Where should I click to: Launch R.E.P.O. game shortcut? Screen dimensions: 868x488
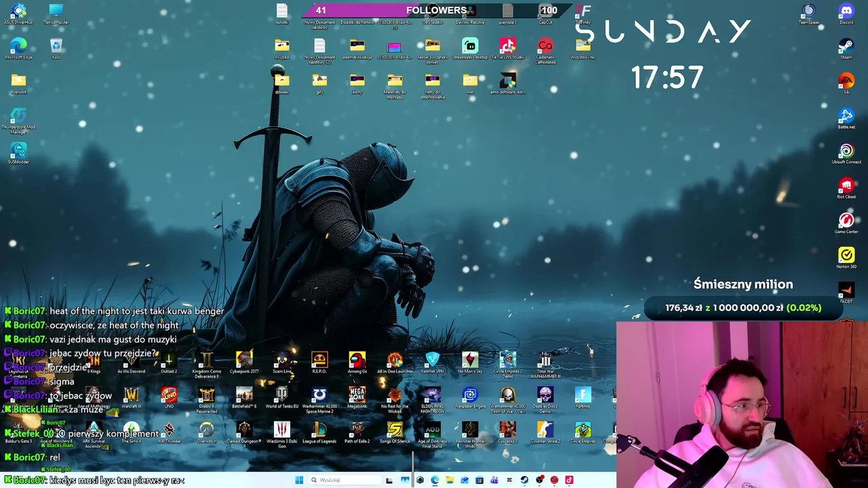[319, 363]
